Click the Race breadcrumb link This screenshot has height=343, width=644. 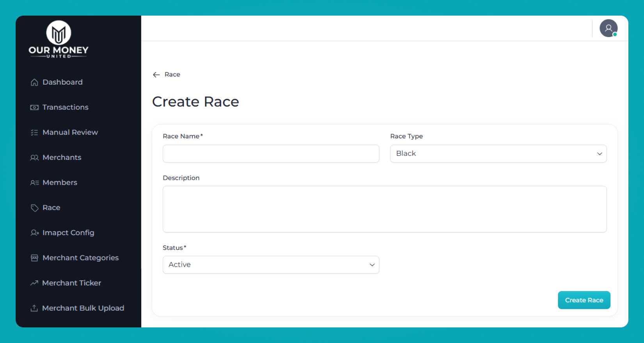[x=172, y=74]
